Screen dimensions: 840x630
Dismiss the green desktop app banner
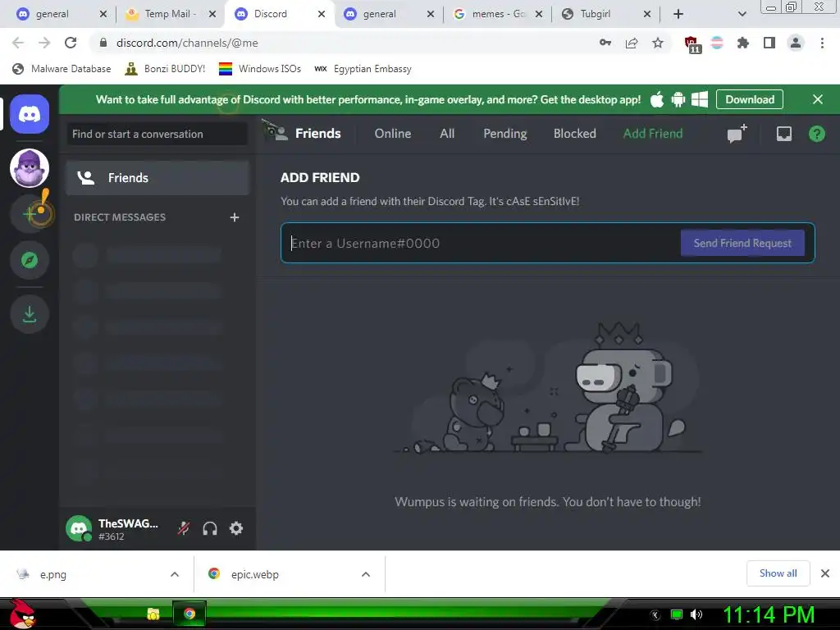(x=818, y=99)
